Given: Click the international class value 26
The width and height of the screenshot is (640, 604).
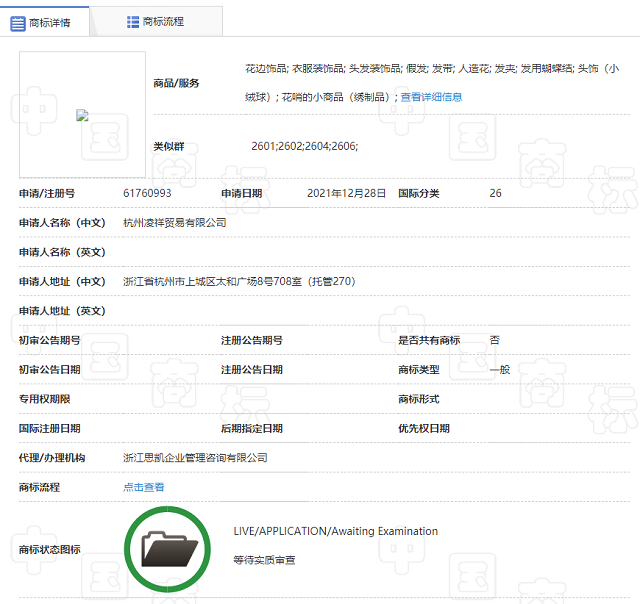Looking at the screenshot, I should (495, 193).
